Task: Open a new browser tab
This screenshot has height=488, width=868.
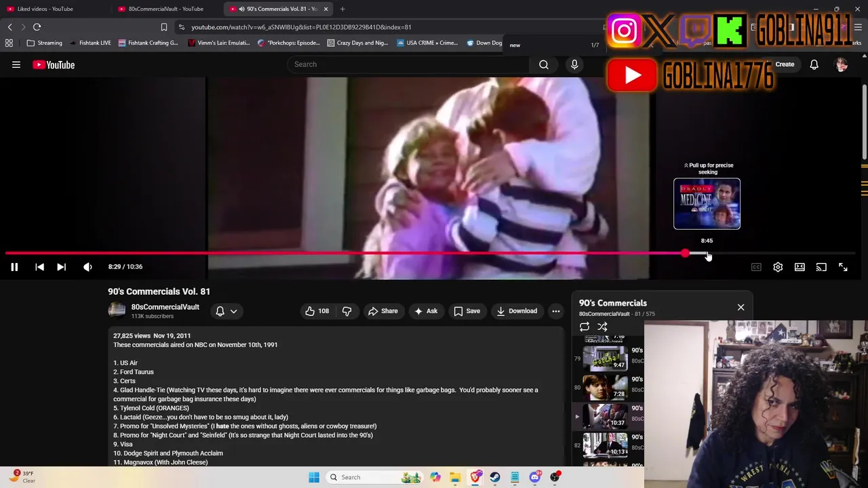Action: point(342,9)
